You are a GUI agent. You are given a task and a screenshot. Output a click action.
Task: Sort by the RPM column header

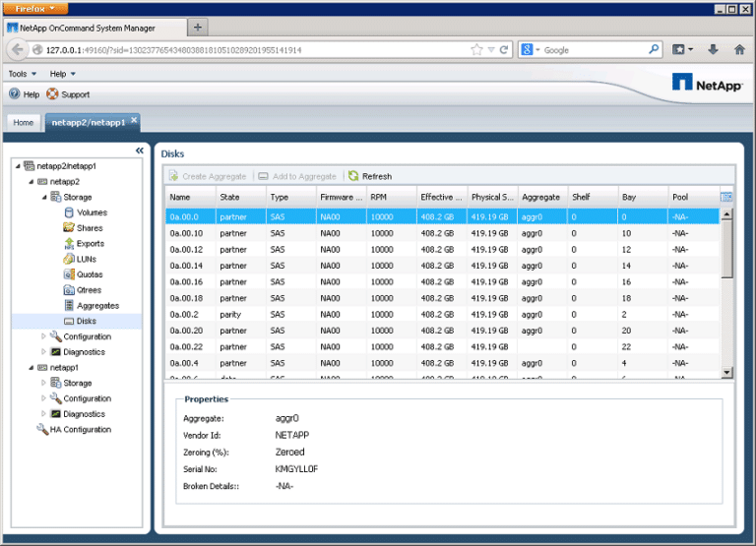(392, 197)
